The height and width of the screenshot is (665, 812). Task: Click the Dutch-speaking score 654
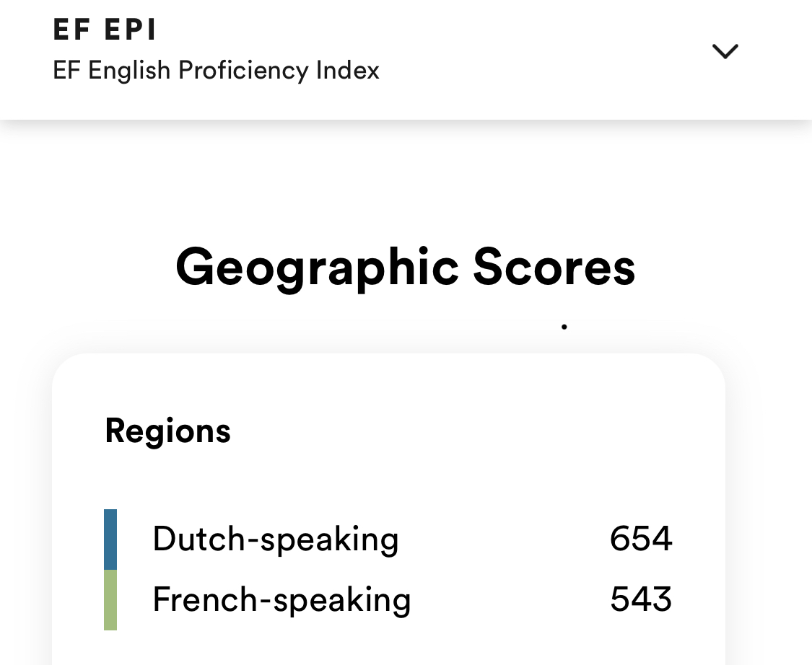tap(641, 540)
